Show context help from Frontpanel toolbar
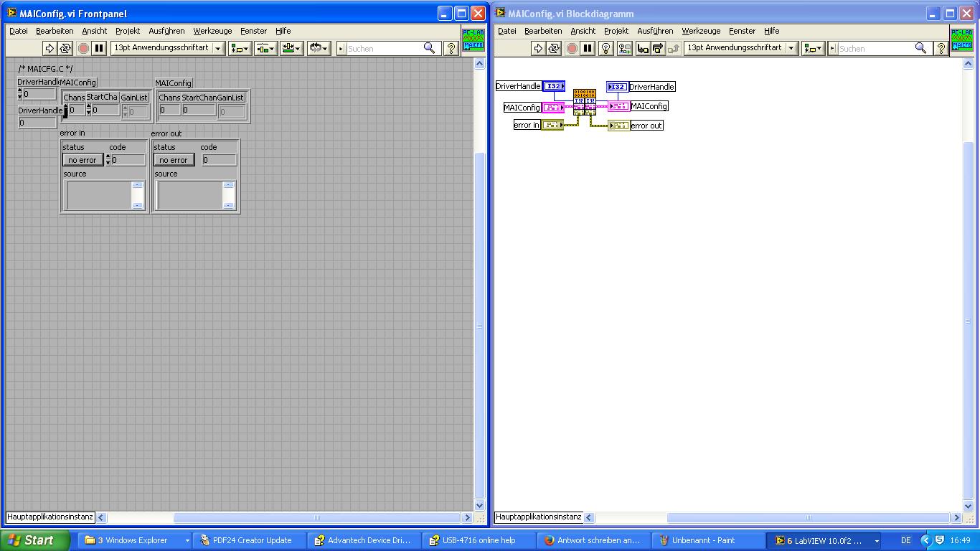 [x=451, y=48]
